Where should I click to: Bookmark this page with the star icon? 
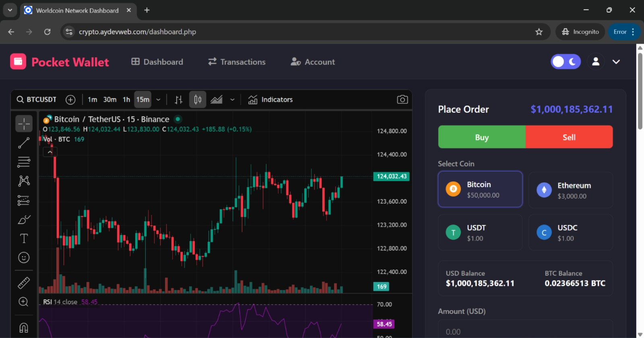tap(539, 32)
